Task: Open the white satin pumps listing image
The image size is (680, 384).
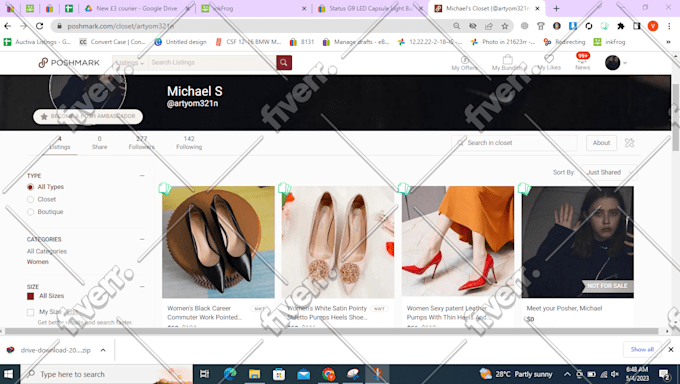Action: tap(338, 242)
